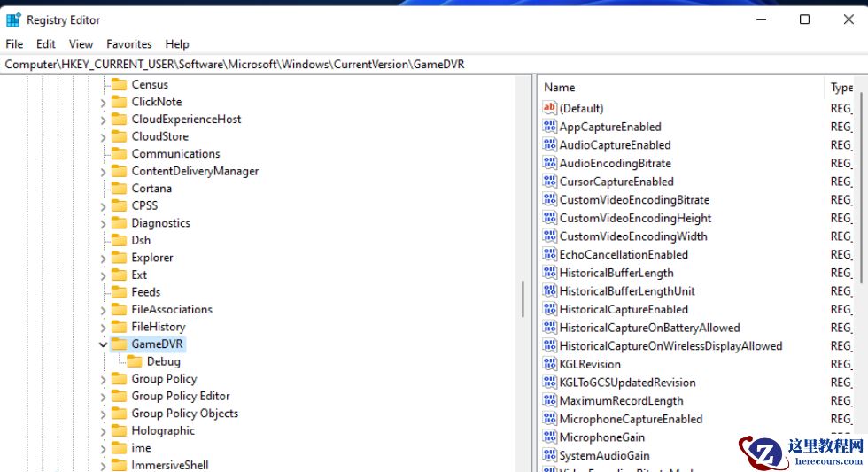Viewport: 868px width, 472px height.
Task: Select the Census folder icon
Action: point(119,84)
